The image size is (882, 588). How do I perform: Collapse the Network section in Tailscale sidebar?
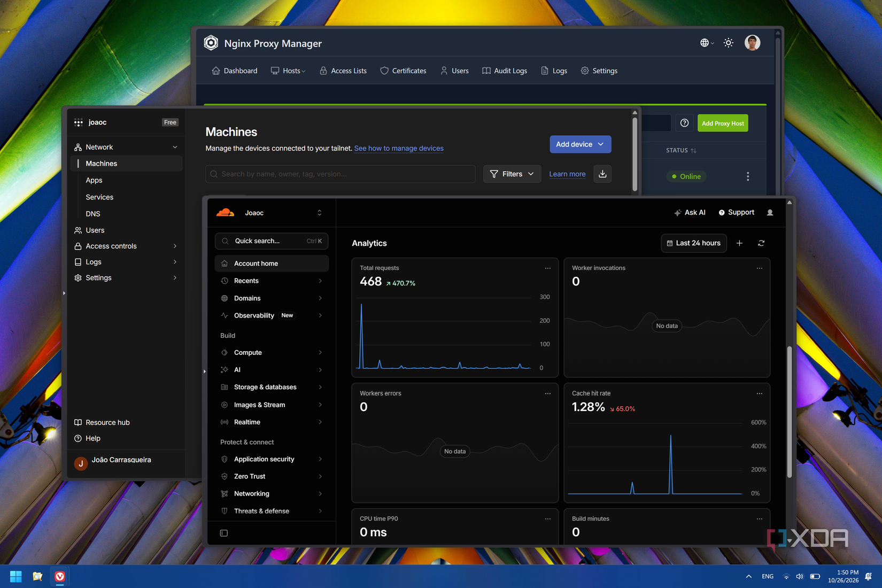175,147
